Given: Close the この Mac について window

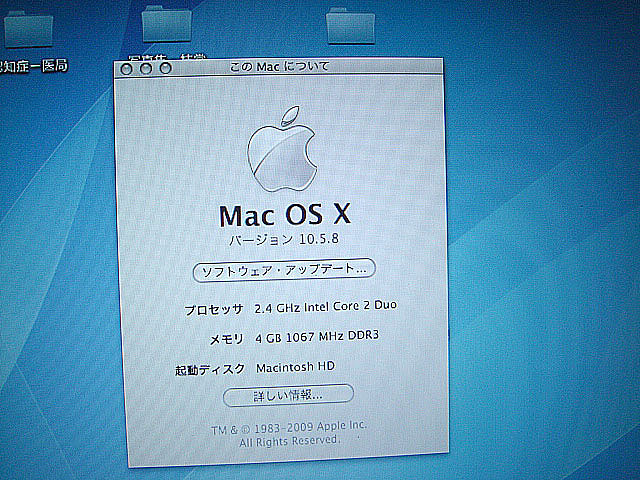Looking at the screenshot, I should [127, 69].
